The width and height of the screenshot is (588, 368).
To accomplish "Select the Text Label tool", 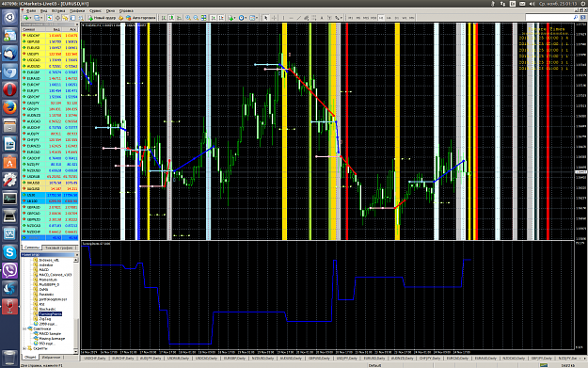I will pyautogui.click(x=329, y=18).
